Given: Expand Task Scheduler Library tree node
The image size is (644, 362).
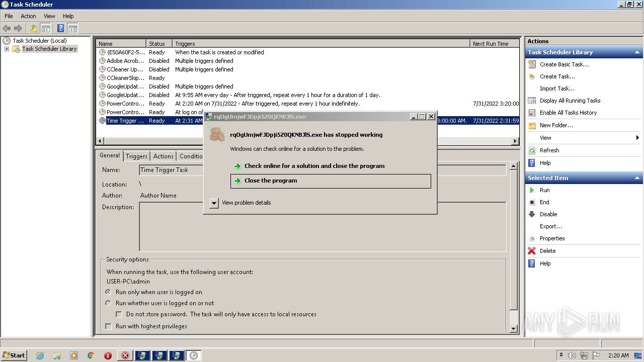Looking at the screenshot, I should 7,49.
